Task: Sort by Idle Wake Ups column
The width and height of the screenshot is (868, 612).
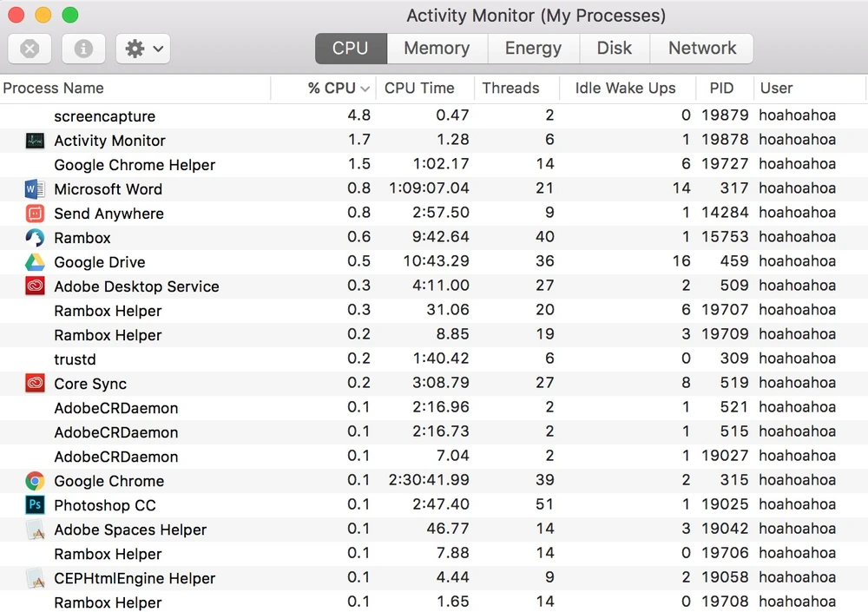Action: click(625, 88)
